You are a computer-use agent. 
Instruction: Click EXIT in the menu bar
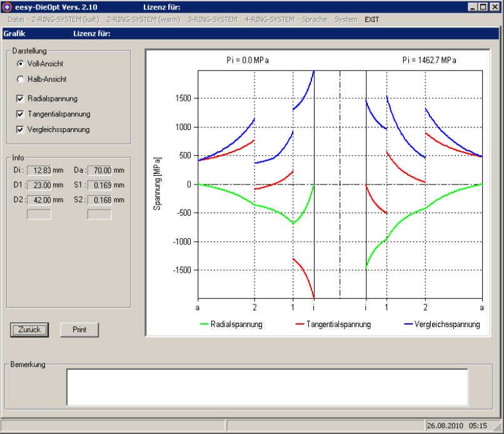(371, 19)
